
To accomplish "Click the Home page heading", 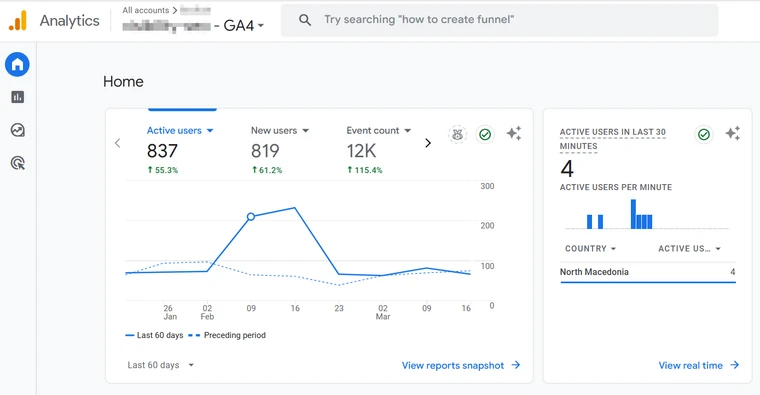I will [x=123, y=81].
